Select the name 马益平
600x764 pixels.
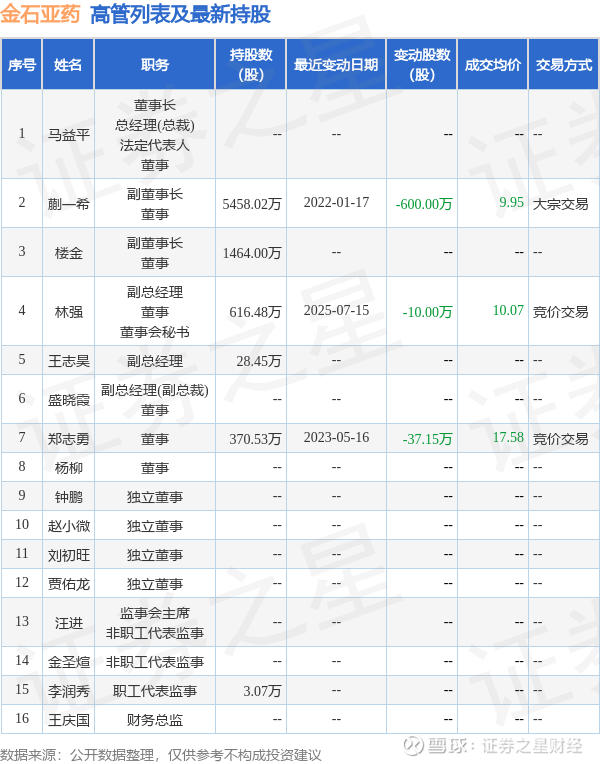coord(68,134)
